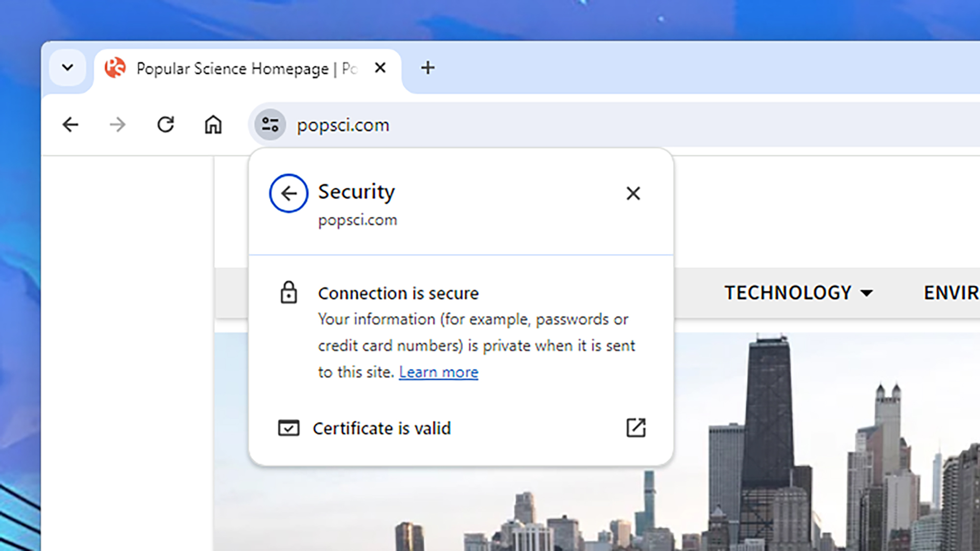Select the Popular Science Homepage tab
This screenshot has width=980, height=551.
click(x=232, y=69)
